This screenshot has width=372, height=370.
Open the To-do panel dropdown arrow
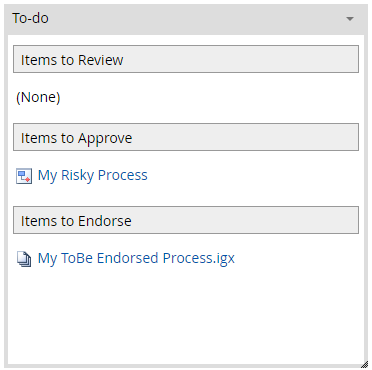tap(350, 19)
